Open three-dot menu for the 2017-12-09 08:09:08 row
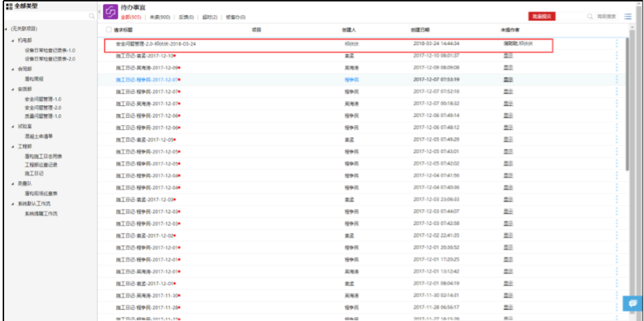Viewport: 644px width, 321px height. click(x=617, y=68)
